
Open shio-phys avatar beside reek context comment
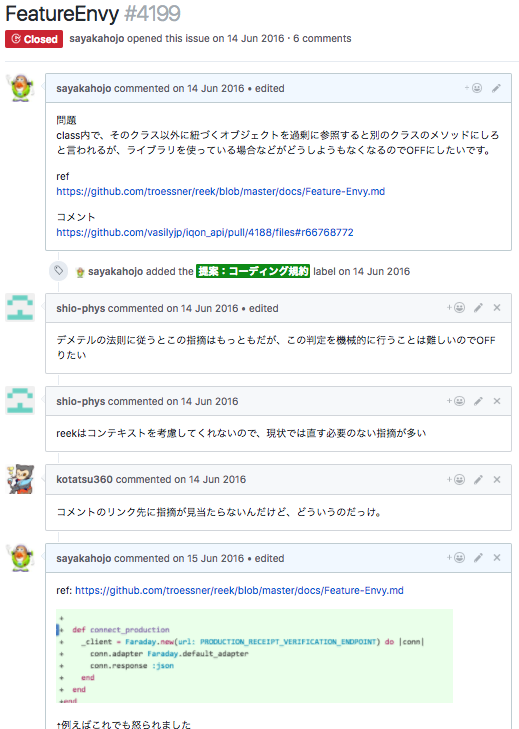coord(20,401)
